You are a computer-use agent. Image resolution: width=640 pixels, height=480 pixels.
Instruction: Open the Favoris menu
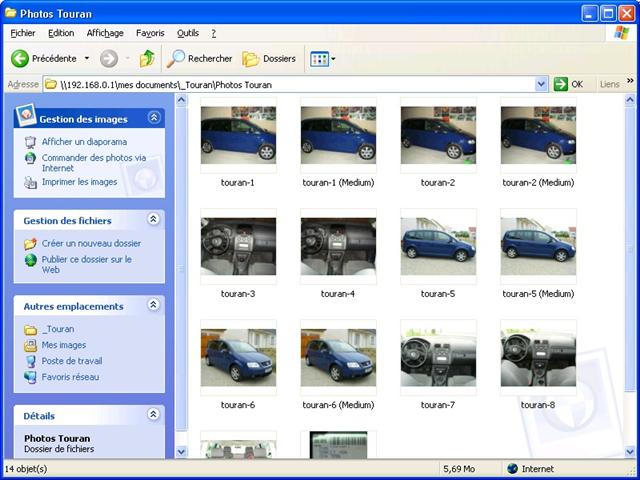[150, 33]
